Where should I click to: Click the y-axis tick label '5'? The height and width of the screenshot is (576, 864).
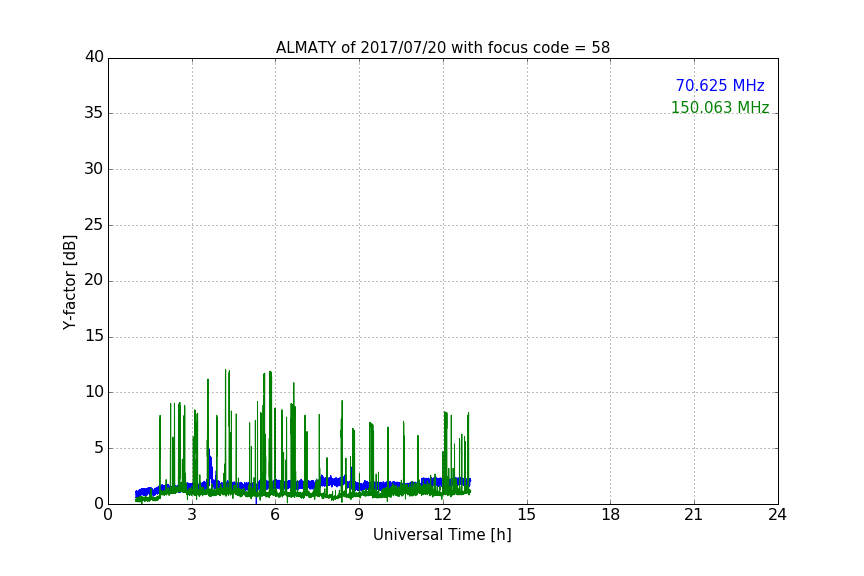(x=99, y=448)
